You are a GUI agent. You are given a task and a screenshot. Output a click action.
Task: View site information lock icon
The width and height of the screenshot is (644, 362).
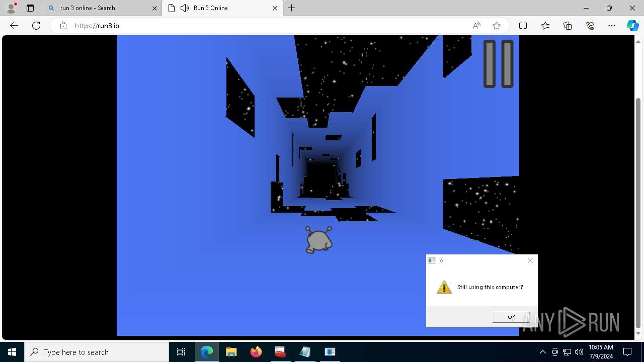63,26
